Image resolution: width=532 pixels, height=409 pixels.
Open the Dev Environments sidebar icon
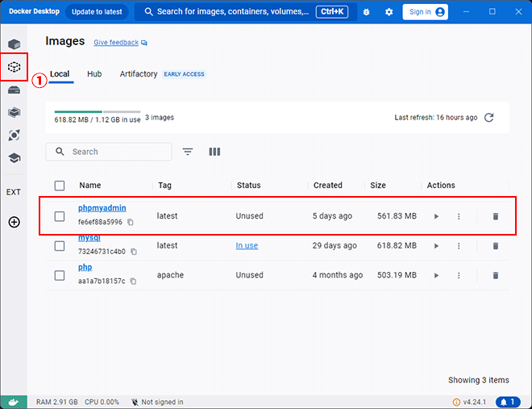point(14,112)
